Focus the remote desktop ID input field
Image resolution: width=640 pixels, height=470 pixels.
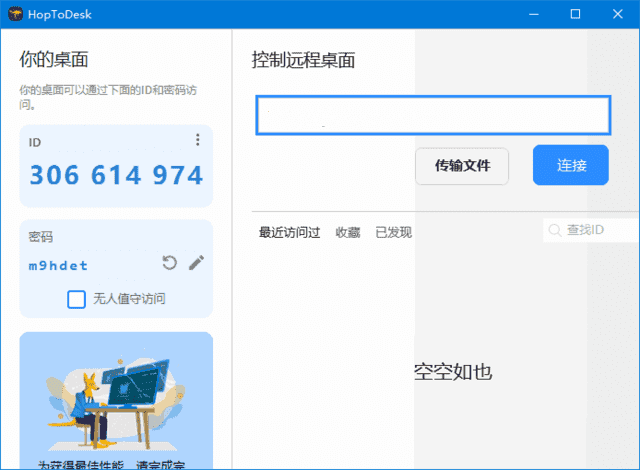431,115
